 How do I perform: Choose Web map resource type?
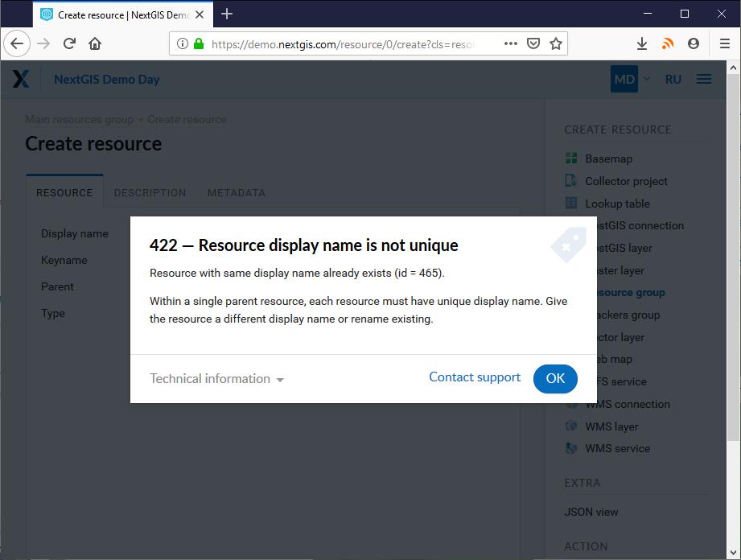coord(615,360)
